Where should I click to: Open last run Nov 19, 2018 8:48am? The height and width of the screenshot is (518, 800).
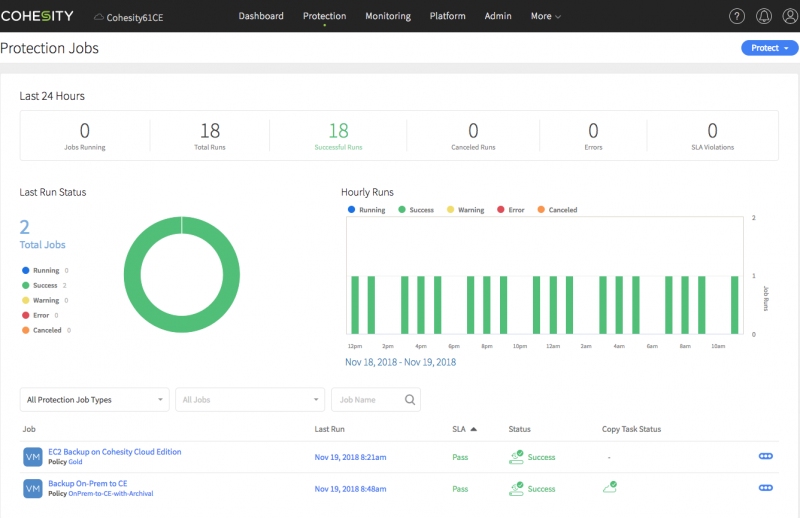(x=350, y=489)
